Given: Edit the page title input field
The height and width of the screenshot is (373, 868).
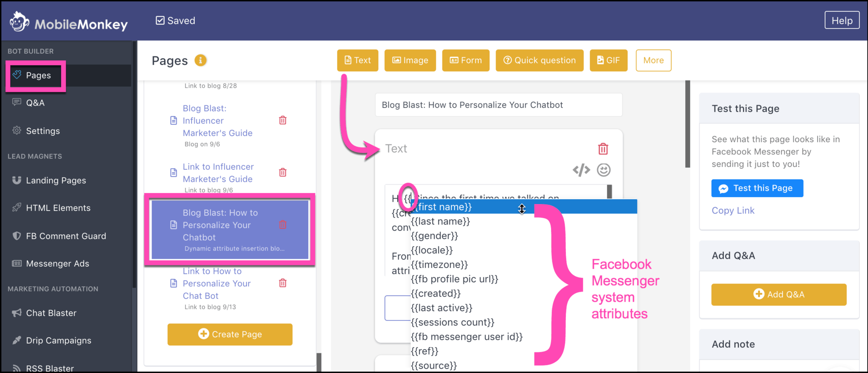Looking at the screenshot, I should pos(499,105).
